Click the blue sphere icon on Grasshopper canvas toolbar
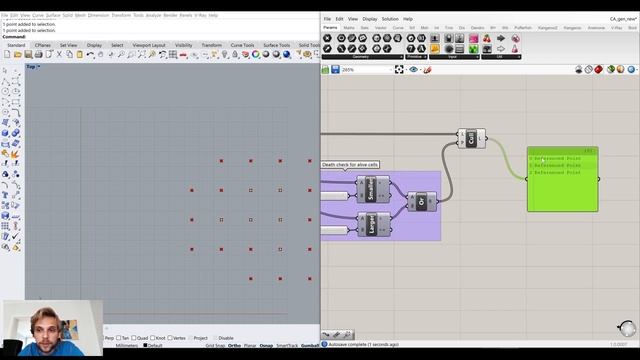 click(631, 70)
